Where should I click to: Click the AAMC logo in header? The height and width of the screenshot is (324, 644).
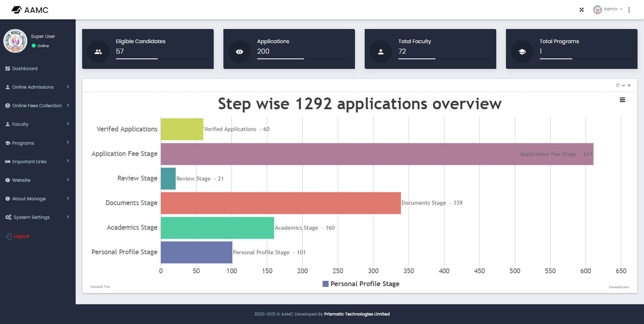tap(30, 10)
